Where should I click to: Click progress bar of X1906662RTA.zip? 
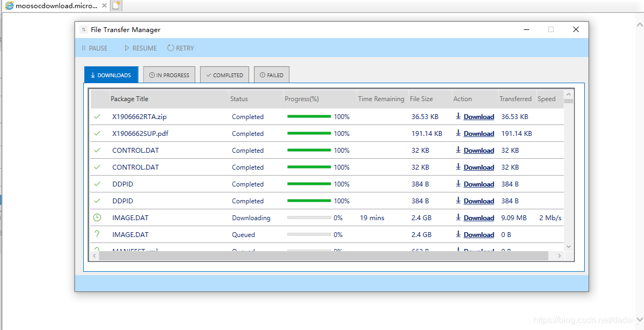coord(309,116)
